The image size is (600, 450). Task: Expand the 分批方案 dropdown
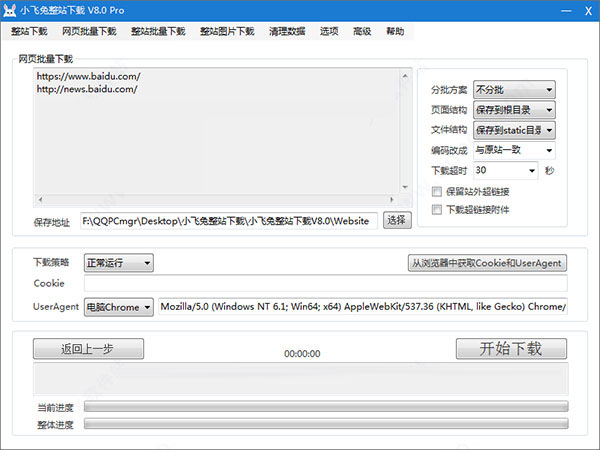(514, 90)
